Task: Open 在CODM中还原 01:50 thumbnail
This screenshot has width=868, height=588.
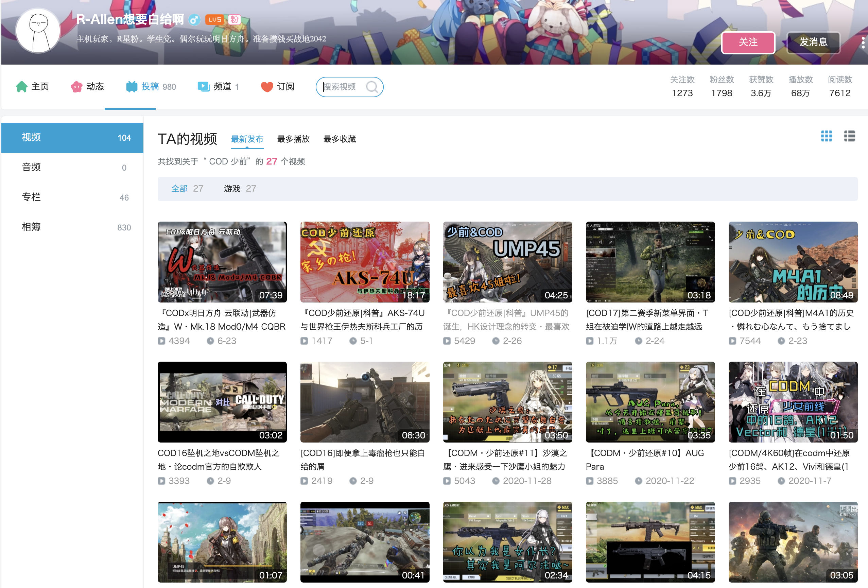Action: [x=793, y=402]
